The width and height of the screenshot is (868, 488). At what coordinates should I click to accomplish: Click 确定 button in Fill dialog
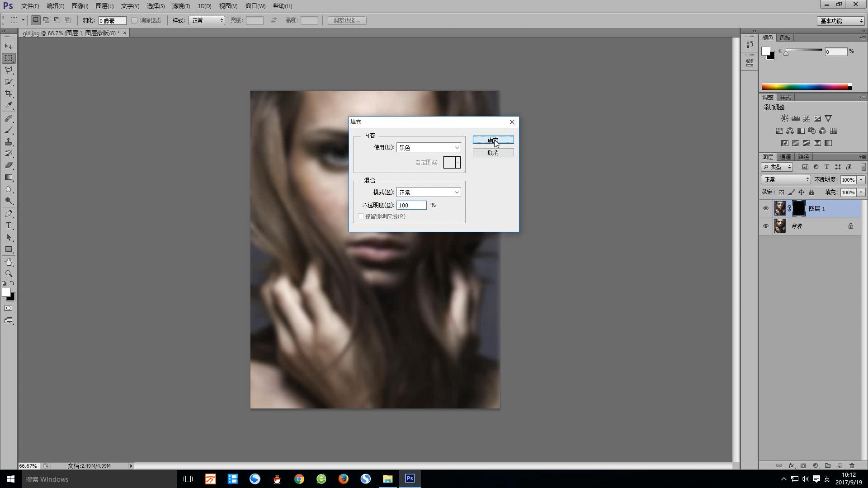tap(493, 140)
